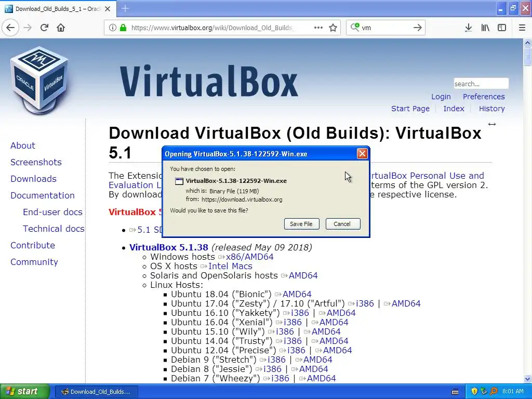Click the keyboard icon in taskbar
Viewport: 532px width, 399px height.
click(x=455, y=392)
